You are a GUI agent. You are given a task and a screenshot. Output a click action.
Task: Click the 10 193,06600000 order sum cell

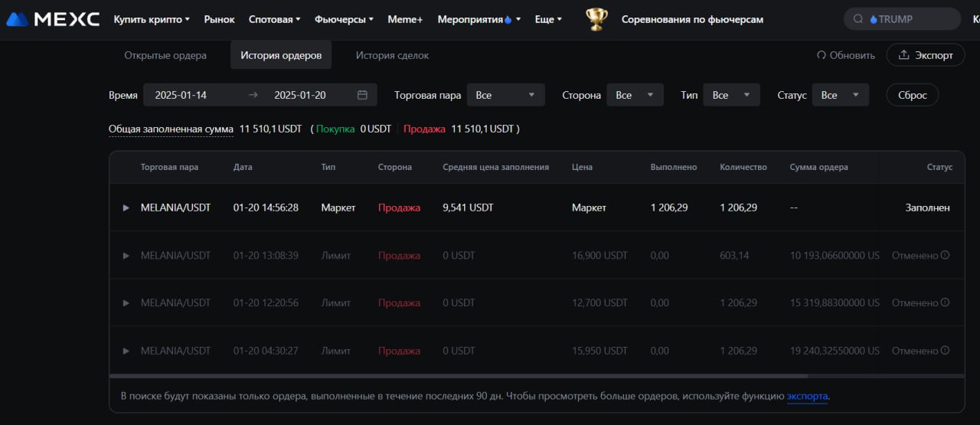tap(835, 255)
